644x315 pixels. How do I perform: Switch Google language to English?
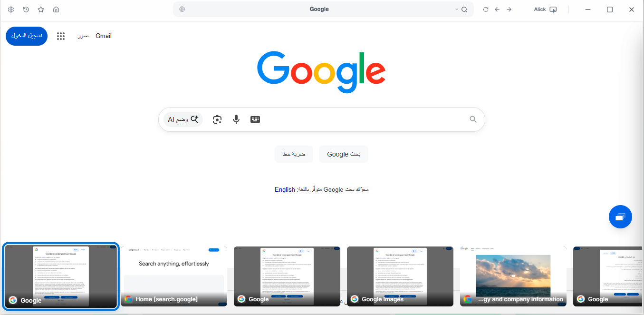pyautogui.click(x=285, y=190)
